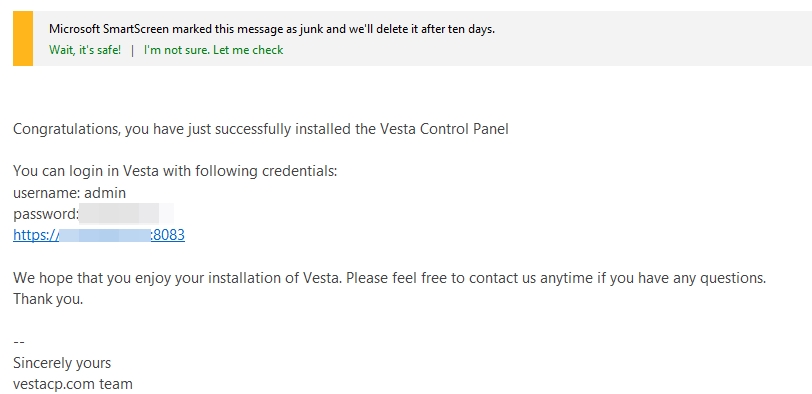The image size is (812, 394).
Task: Click the yellow junk warning stripe
Action: [23, 38]
